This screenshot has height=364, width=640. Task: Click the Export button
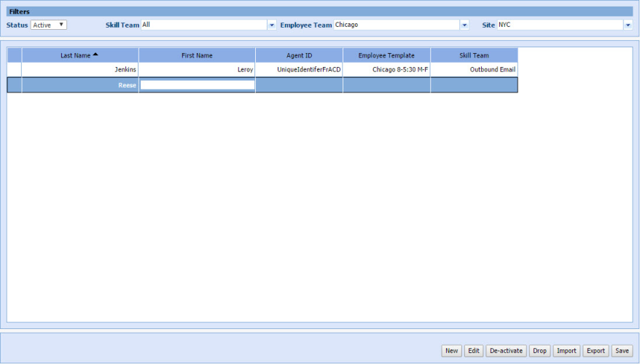[596, 351]
